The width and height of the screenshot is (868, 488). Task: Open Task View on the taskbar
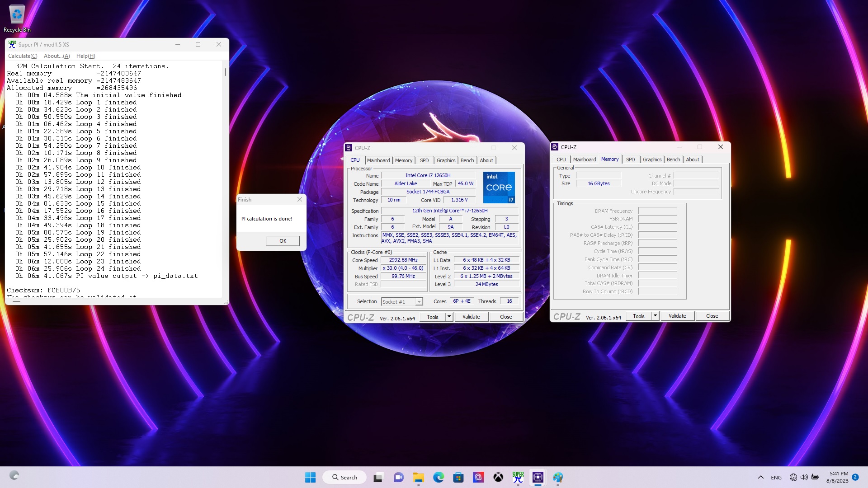click(x=378, y=477)
